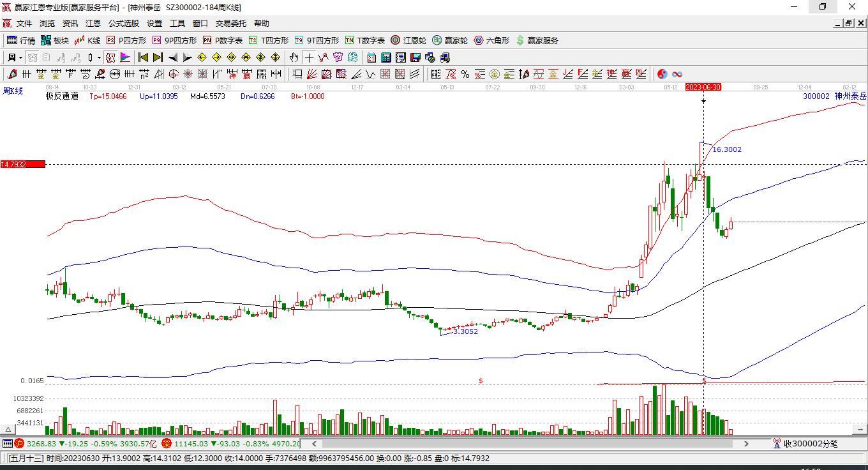Open the calendar icon showing 21

(371, 57)
